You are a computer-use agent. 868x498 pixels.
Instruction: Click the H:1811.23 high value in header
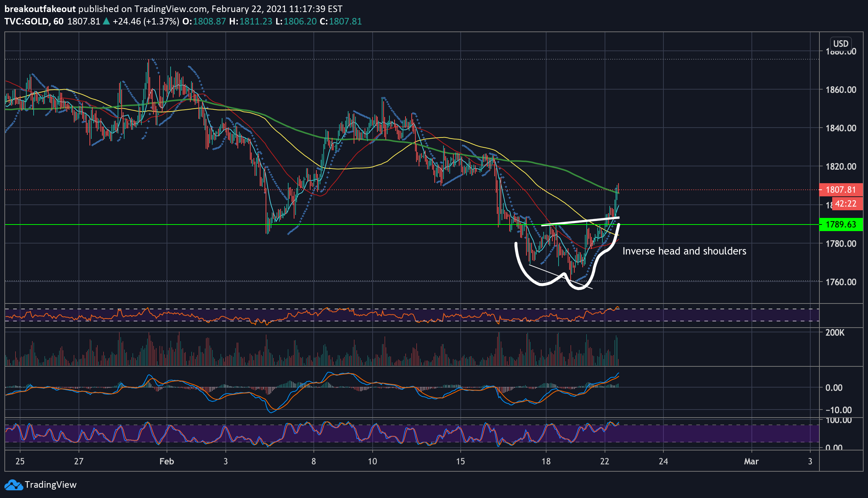pos(251,21)
